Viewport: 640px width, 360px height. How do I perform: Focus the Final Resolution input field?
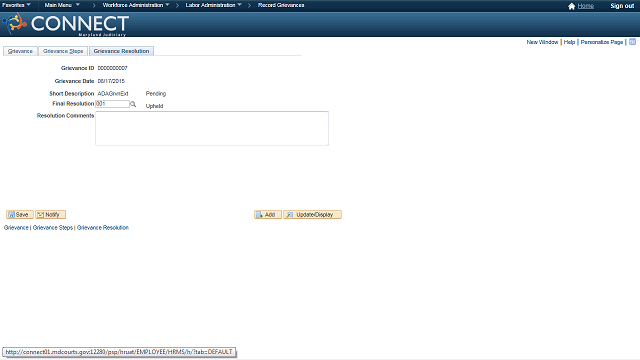click(x=112, y=104)
